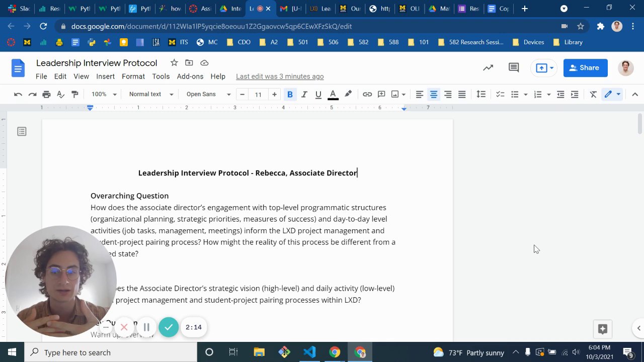Move document using the folder icon
The image size is (644, 362).
(x=189, y=63)
